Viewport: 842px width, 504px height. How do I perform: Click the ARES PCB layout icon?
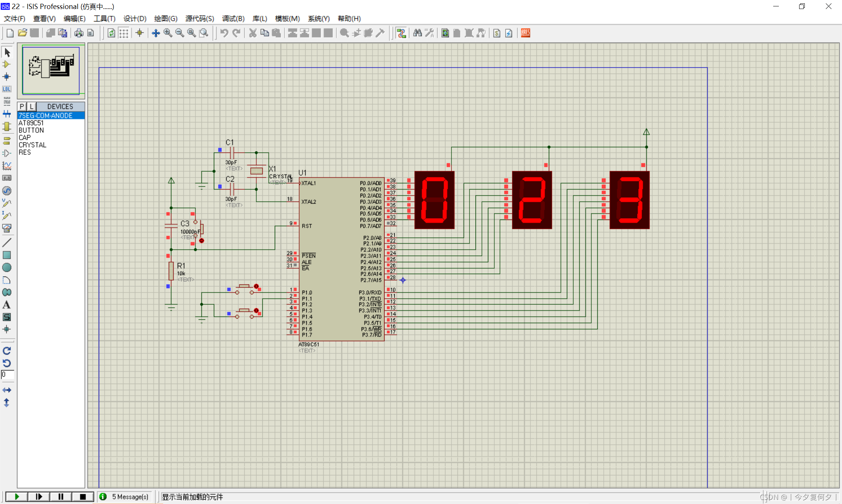[525, 33]
